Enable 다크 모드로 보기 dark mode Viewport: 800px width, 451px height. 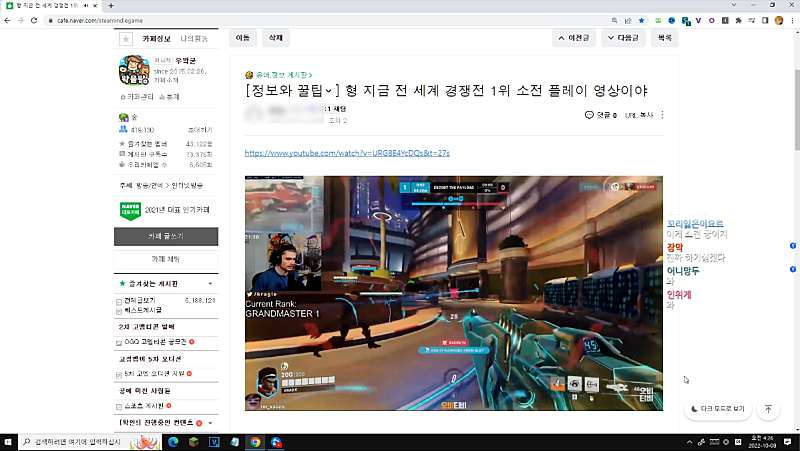(718, 409)
